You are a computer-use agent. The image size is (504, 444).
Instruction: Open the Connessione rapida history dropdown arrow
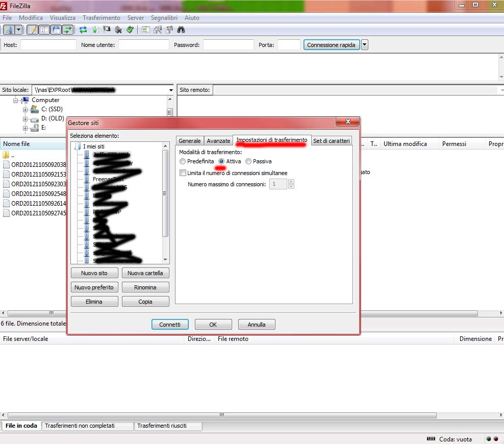pos(365,45)
